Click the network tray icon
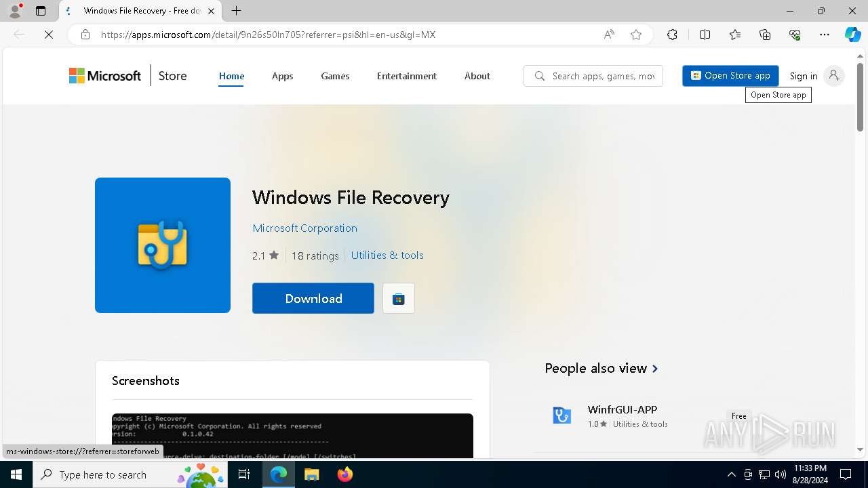The width and height of the screenshot is (868, 488). 764,474
